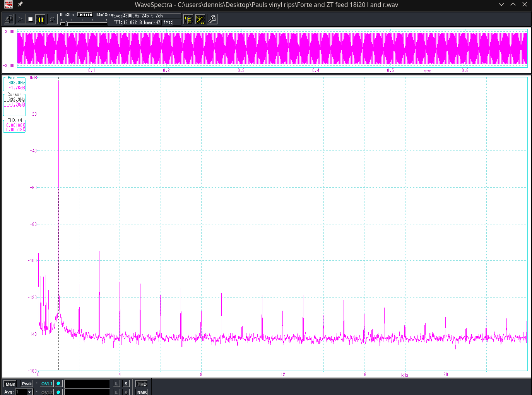The image size is (532, 395).
Task: Pin the window using the pushpin icon
Action: (20, 5)
